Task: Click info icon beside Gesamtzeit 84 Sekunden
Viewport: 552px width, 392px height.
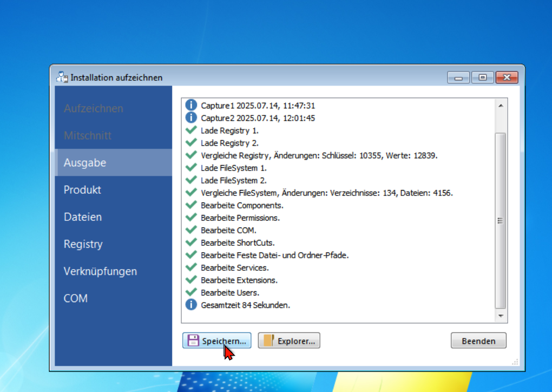Action: [191, 305]
